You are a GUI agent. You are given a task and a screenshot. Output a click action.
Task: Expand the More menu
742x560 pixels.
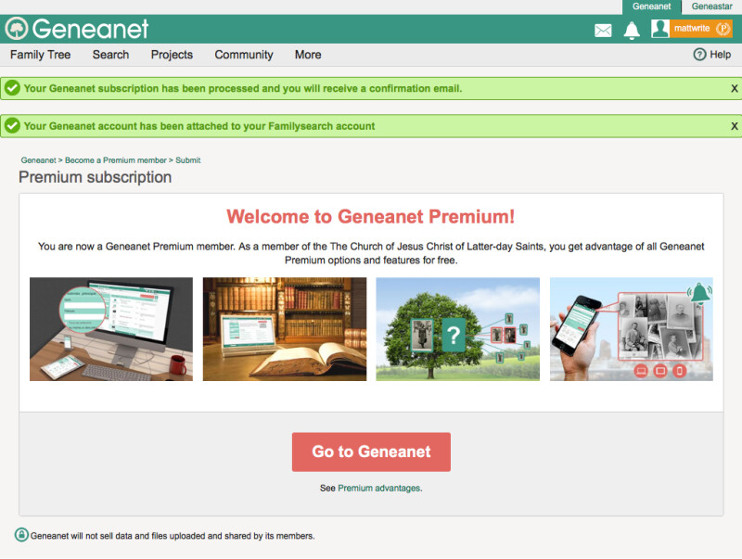tap(308, 55)
